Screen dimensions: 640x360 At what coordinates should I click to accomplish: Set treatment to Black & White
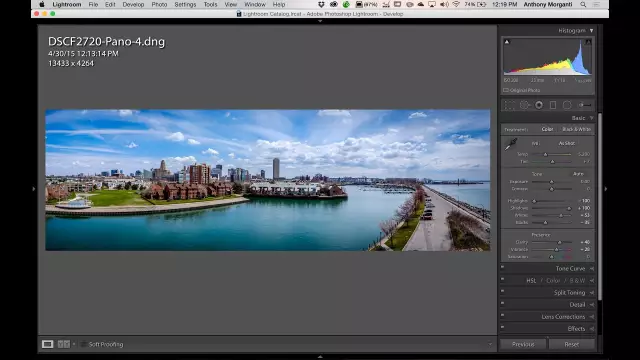576,129
